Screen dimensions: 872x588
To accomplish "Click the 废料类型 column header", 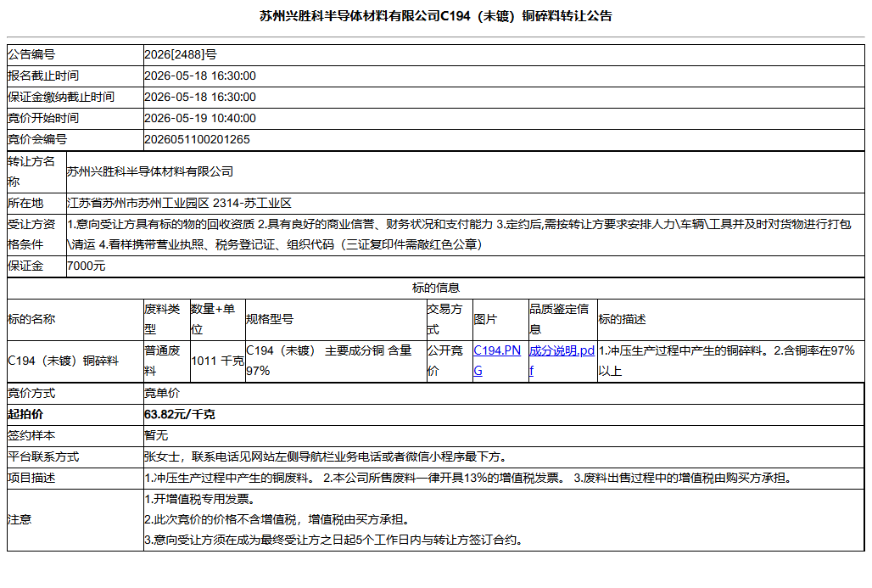I will 167,320.
